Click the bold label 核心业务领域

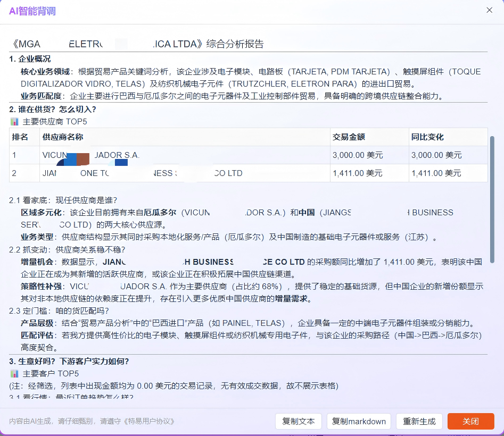(x=45, y=71)
